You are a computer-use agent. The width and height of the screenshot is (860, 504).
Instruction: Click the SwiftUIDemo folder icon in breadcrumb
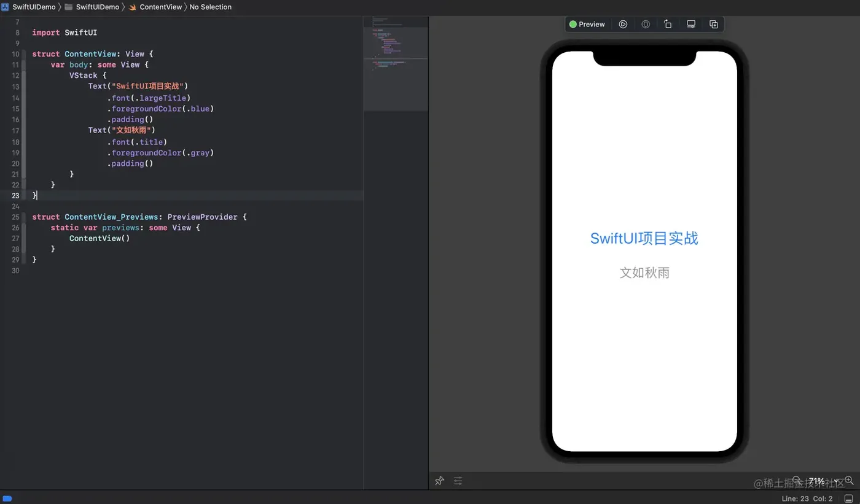pyautogui.click(x=69, y=7)
